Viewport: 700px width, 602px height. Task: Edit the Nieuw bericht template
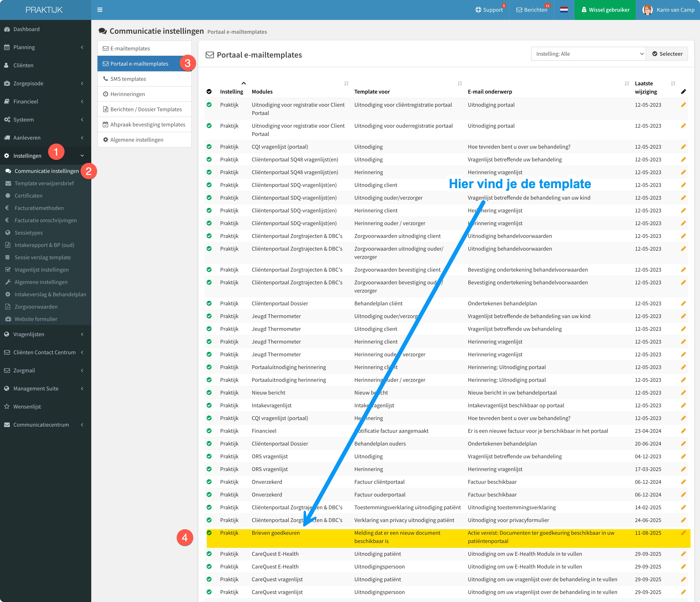[683, 393]
